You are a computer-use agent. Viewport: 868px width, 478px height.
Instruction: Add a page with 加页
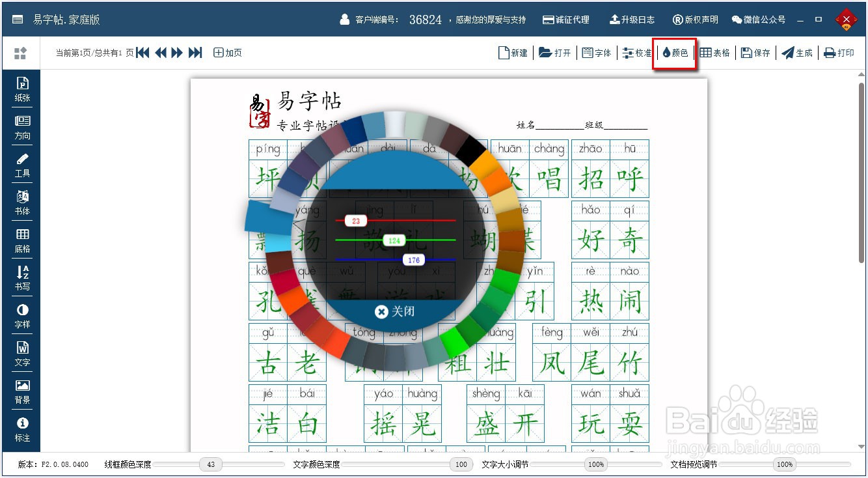click(x=228, y=53)
